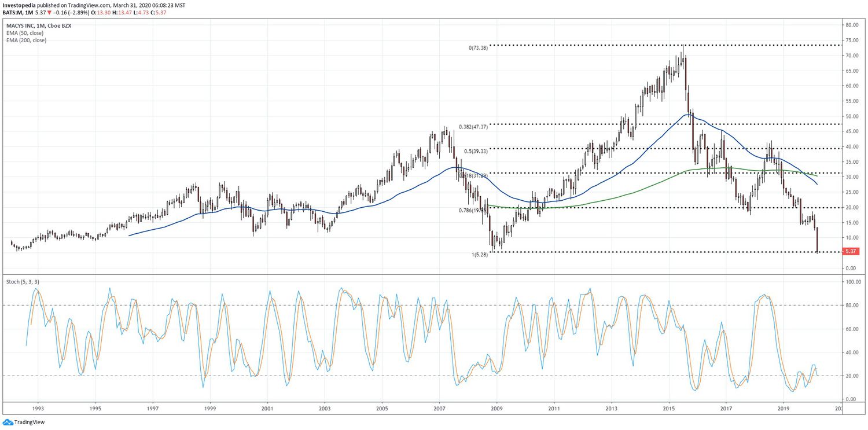This screenshot has width=868, height=430.
Task: Select the 'EMA (200, close)' indicator label
Action: pos(25,41)
